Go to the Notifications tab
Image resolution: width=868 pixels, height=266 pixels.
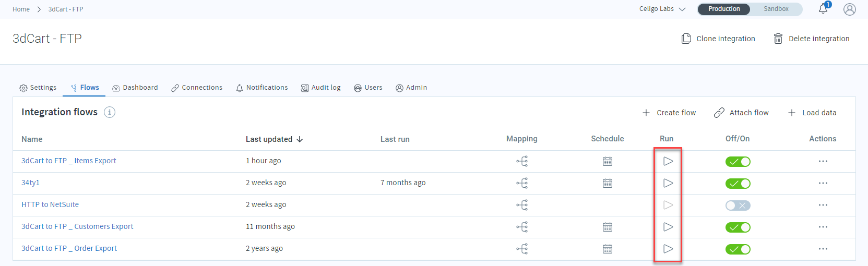point(261,88)
